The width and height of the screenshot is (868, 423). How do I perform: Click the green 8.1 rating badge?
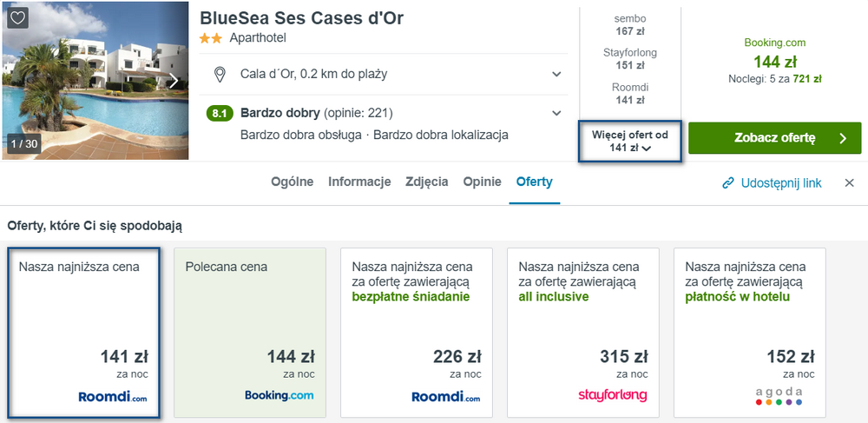(x=220, y=114)
